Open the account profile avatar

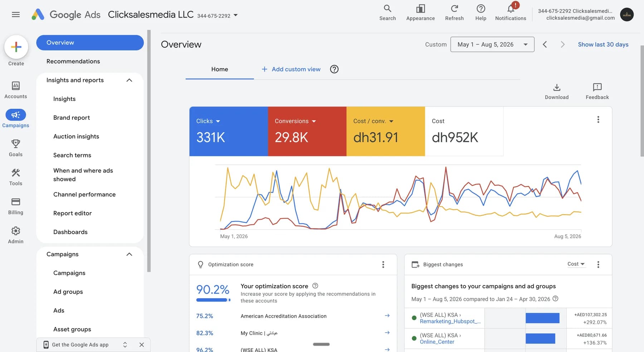click(627, 15)
